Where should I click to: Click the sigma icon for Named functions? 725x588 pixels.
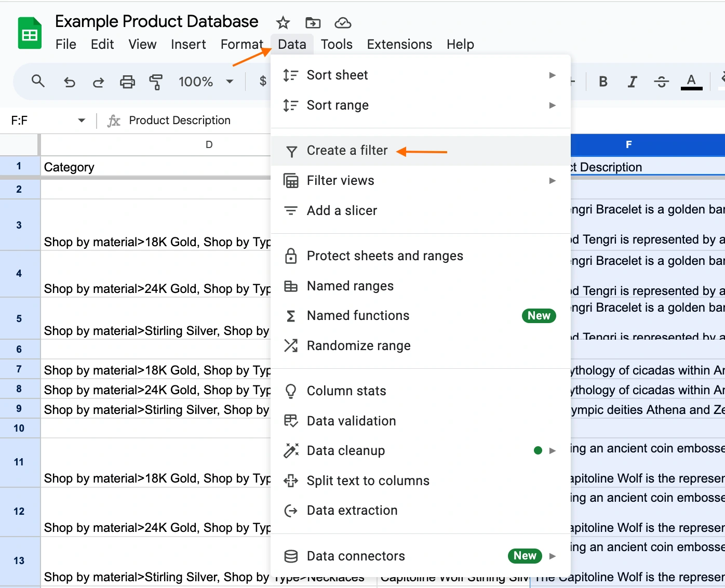291,316
